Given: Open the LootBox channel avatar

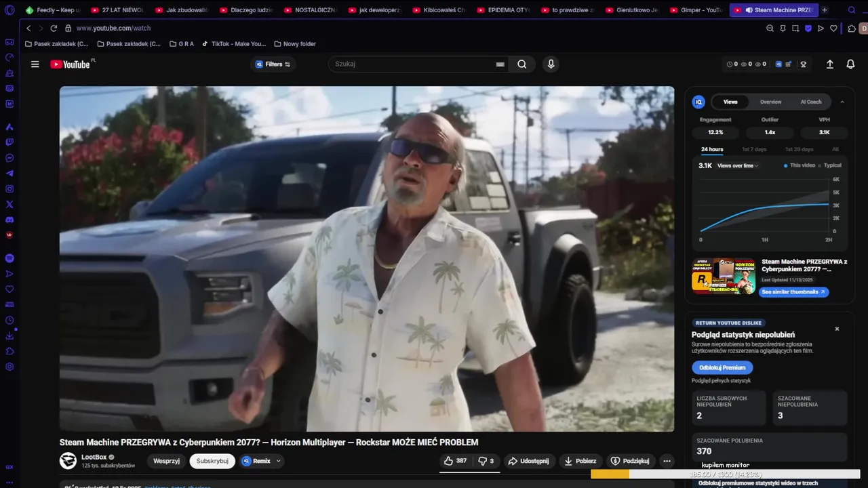Looking at the screenshot, I should coord(68,461).
